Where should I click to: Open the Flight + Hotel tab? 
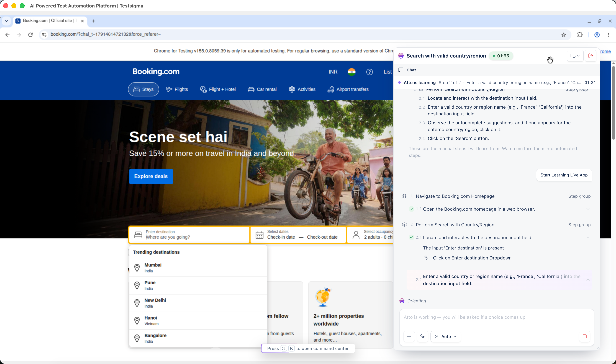click(218, 89)
